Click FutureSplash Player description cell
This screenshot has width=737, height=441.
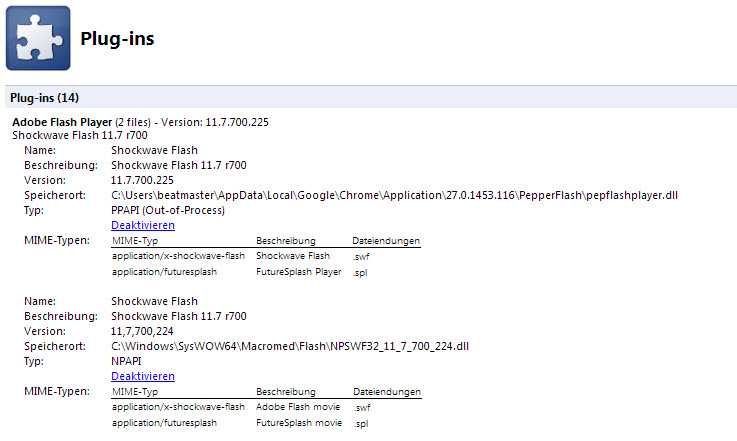(x=298, y=272)
